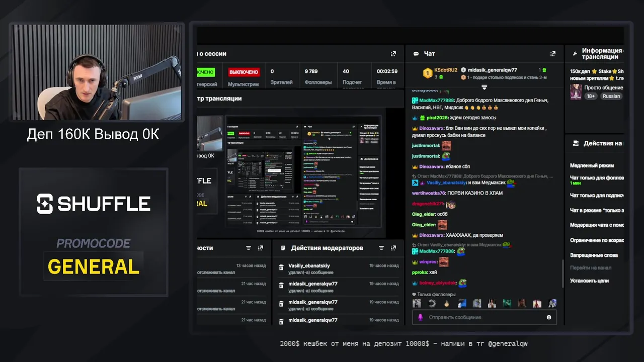The height and width of the screenshot is (362, 644).
Task: Click Только фолловеры label
Action: tap(436, 295)
